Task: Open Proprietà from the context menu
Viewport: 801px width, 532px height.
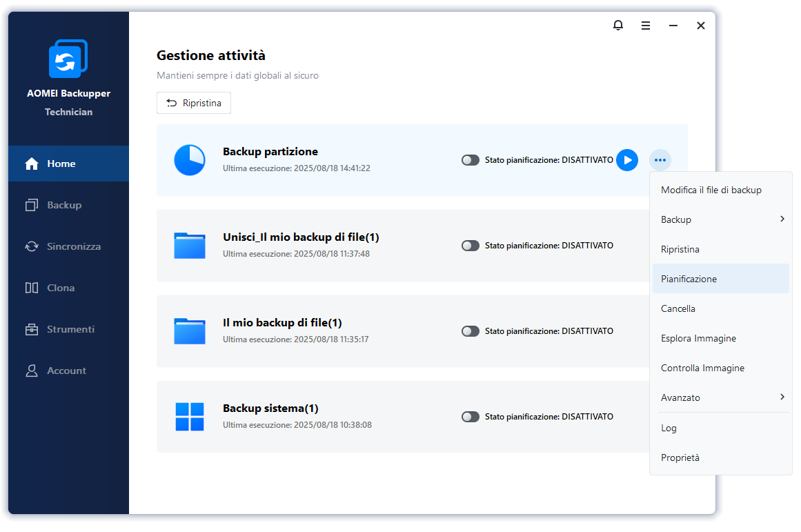Action: (680, 457)
